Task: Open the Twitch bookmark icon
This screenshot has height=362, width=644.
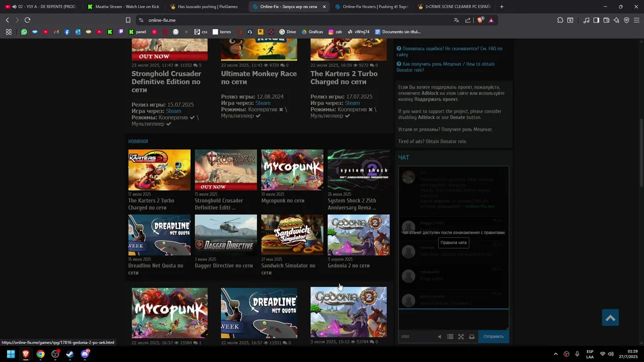Action: [x=121, y=32]
